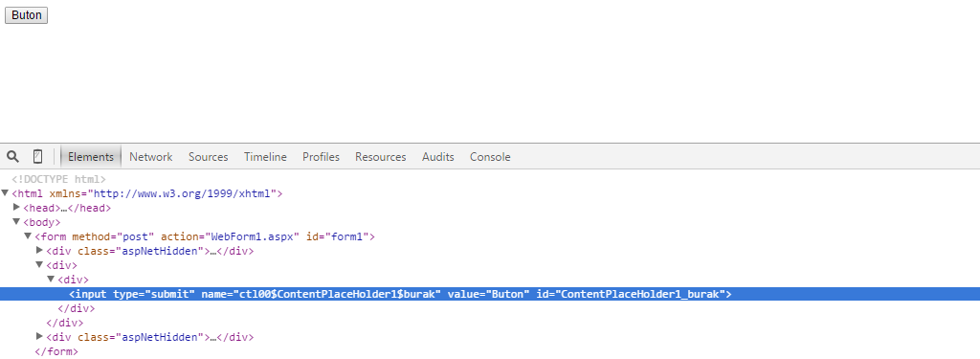This screenshot has width=980, height=359.
Task: Open the Sources tab
Action: point(208,157)
